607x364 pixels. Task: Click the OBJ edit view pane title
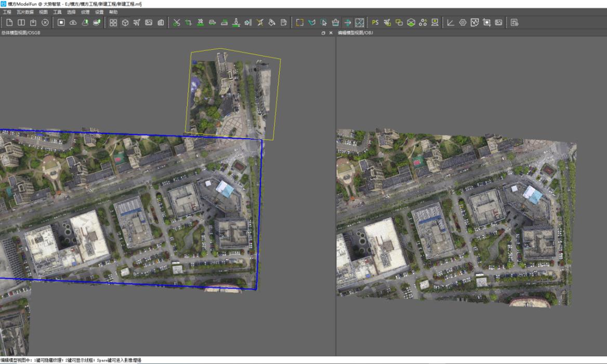click(x=355, y=33)
